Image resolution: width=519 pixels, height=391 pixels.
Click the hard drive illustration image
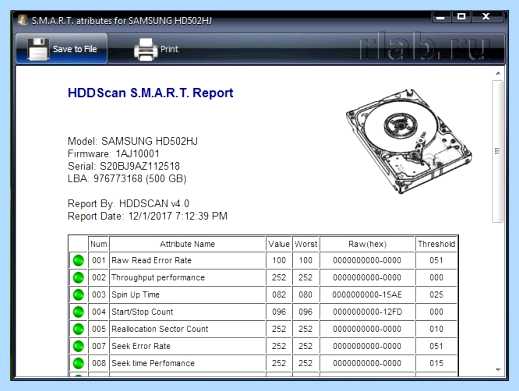click(409, 141)
